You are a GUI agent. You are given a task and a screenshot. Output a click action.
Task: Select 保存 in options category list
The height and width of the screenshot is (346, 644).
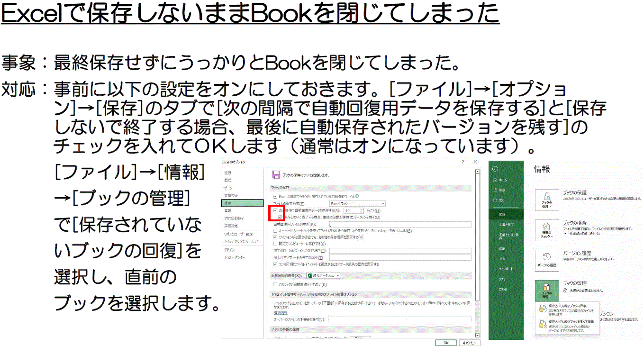[243, 203]
